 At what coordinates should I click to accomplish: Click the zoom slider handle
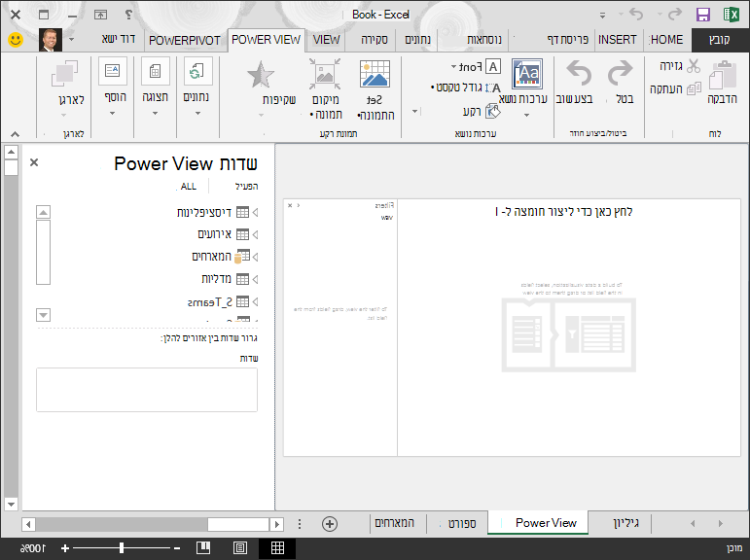pyautogui.click(x=122, y=548)
